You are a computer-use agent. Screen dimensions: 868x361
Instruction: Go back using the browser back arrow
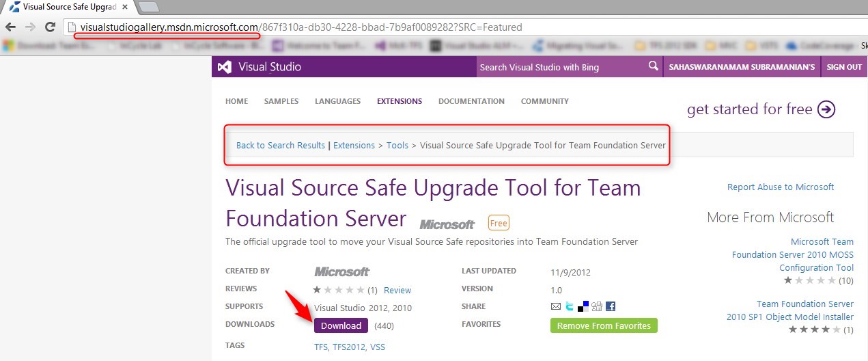tap(11, 27)
